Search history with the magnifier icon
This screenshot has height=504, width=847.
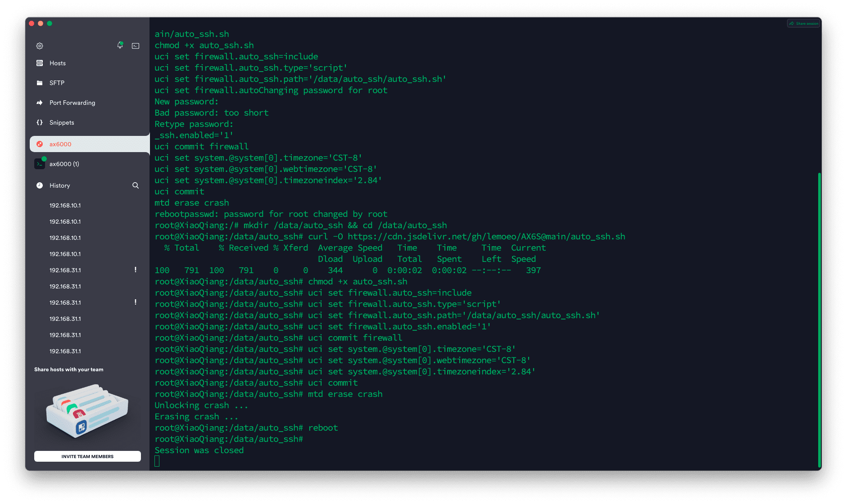(x=136, y=185)
